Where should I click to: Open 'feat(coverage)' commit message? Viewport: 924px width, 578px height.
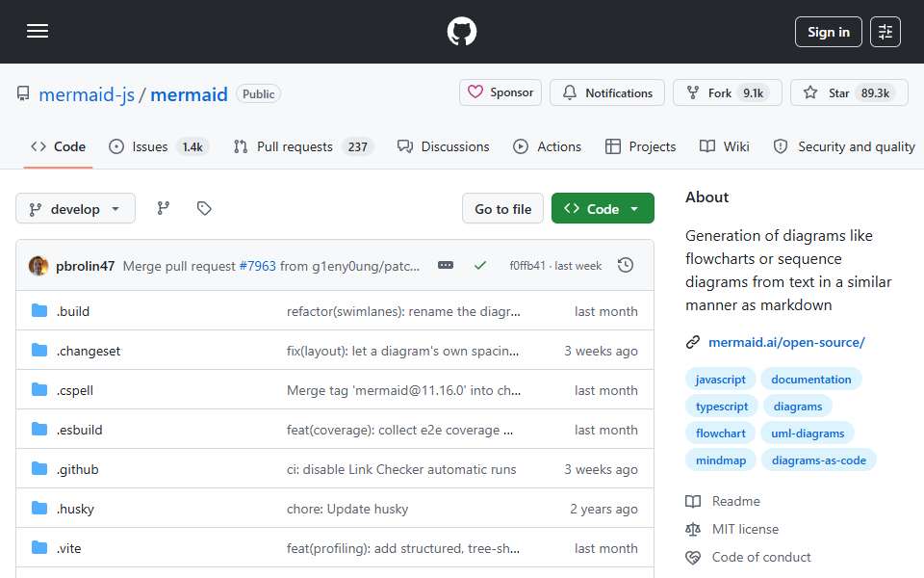[x=400, y=430]
